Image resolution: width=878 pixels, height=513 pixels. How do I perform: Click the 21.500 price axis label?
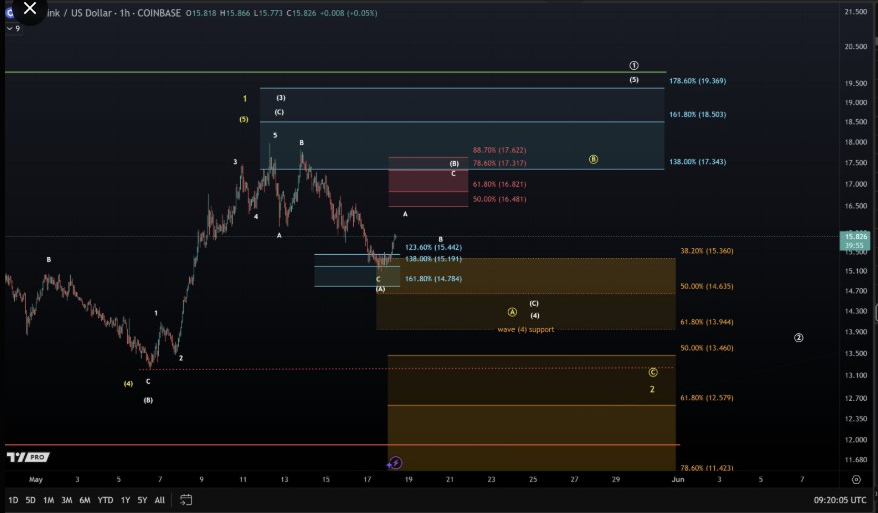click(856, 12)
